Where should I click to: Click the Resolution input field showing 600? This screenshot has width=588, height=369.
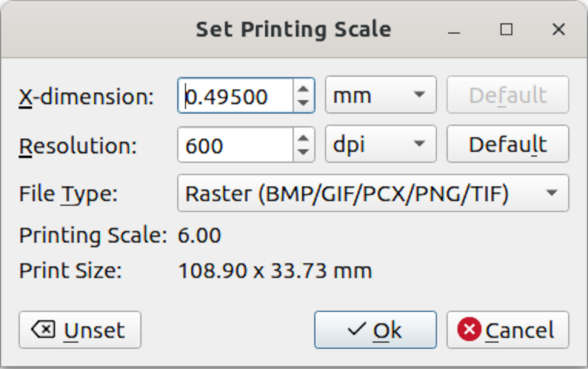click(x=235, y=145)
